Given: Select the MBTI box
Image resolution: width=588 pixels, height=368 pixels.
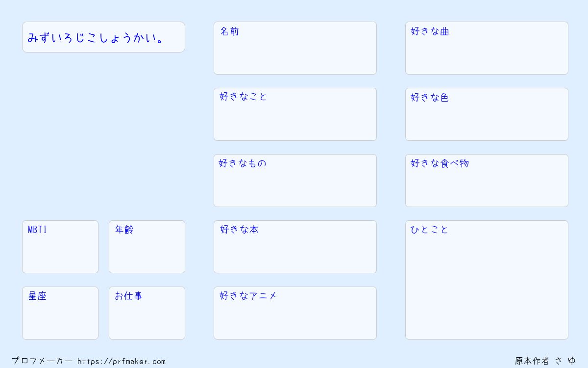Looking at the screenshot, I should [60, 247].
